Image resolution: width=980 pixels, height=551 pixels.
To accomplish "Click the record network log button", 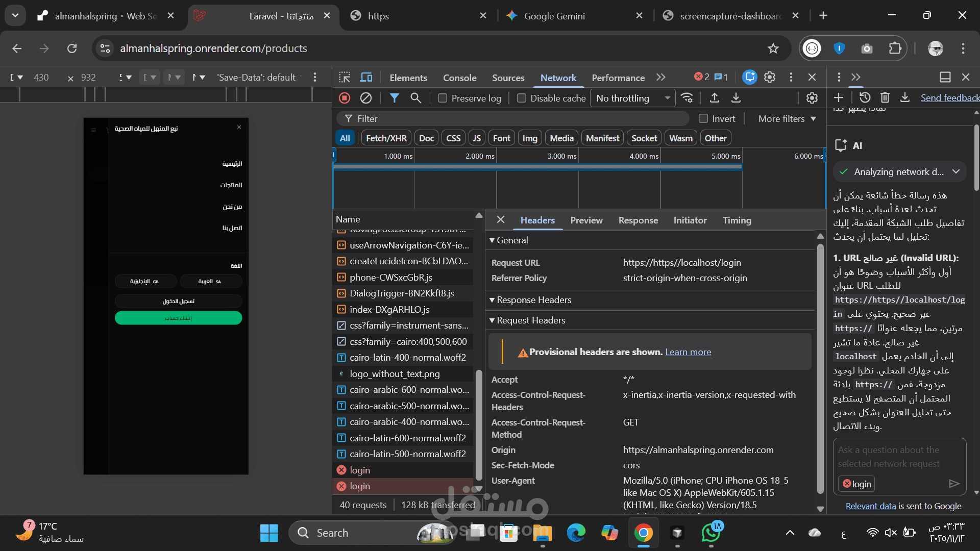I will pos(345,98).
